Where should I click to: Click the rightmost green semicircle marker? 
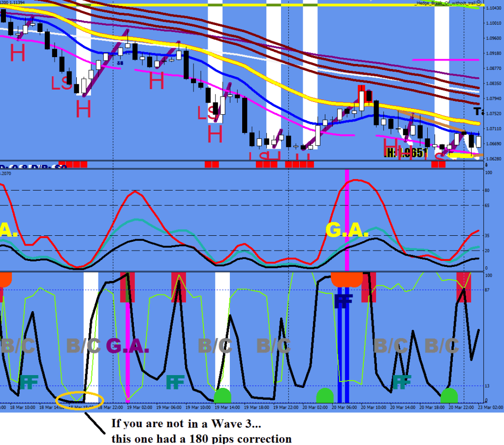(449, 395)
